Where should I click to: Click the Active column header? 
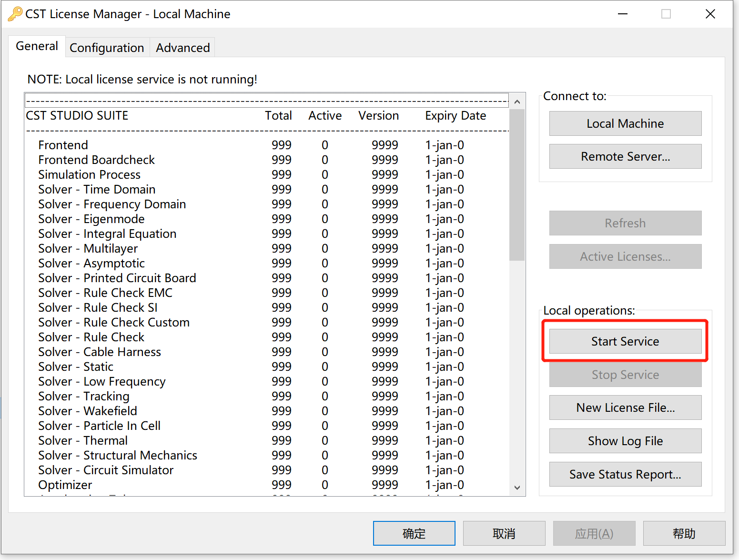tap(325, 116)
